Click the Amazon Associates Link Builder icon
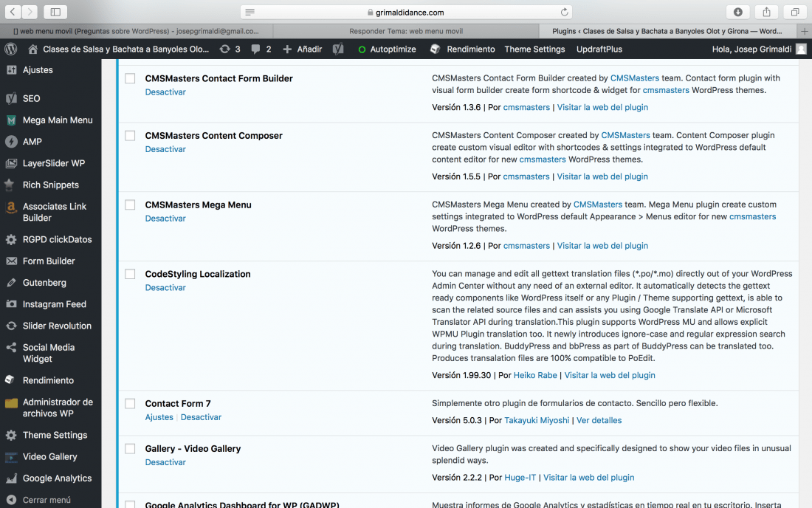The width and height of the screenshot is (812, 508). pos(11,207)
